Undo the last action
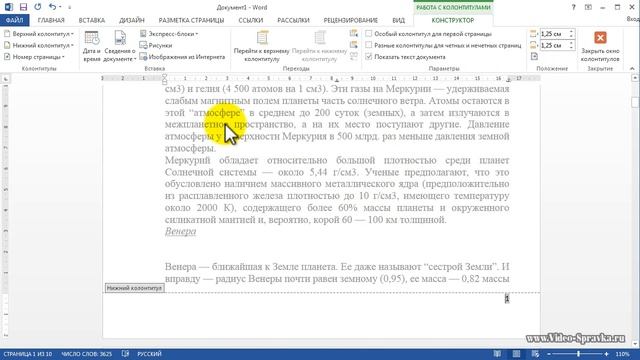 (x=52, y=7)
